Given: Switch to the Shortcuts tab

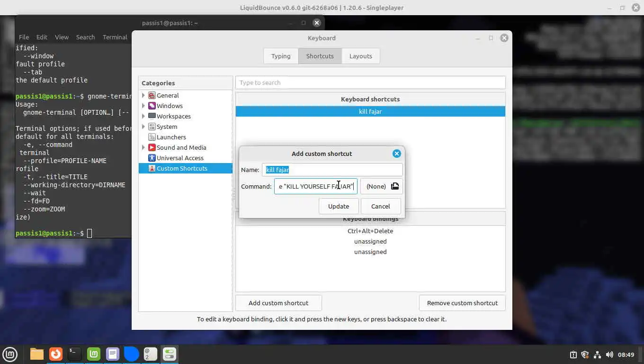Looking at the screenshot, I should (x=320, y=56).
